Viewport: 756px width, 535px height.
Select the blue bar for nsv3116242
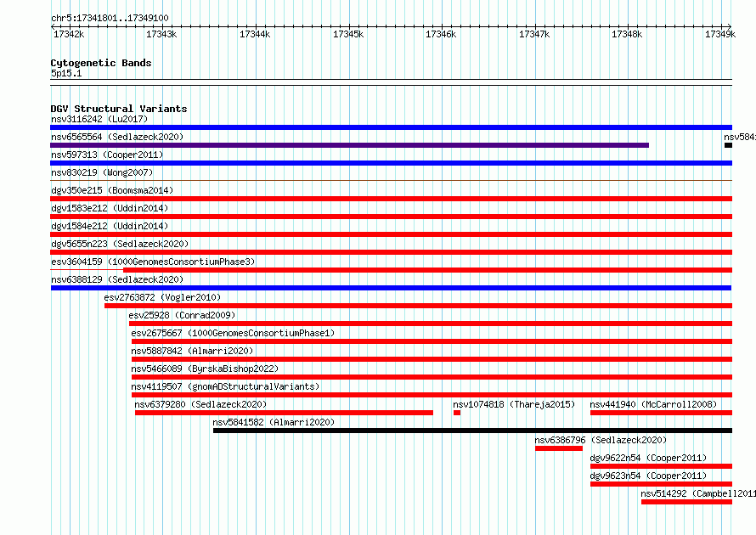click(391, 127)
